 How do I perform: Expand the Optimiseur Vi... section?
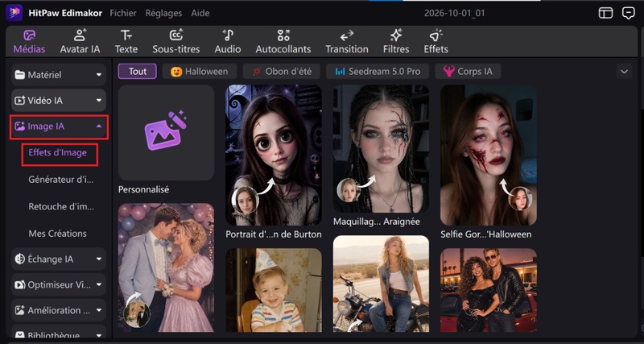(59, 284)
